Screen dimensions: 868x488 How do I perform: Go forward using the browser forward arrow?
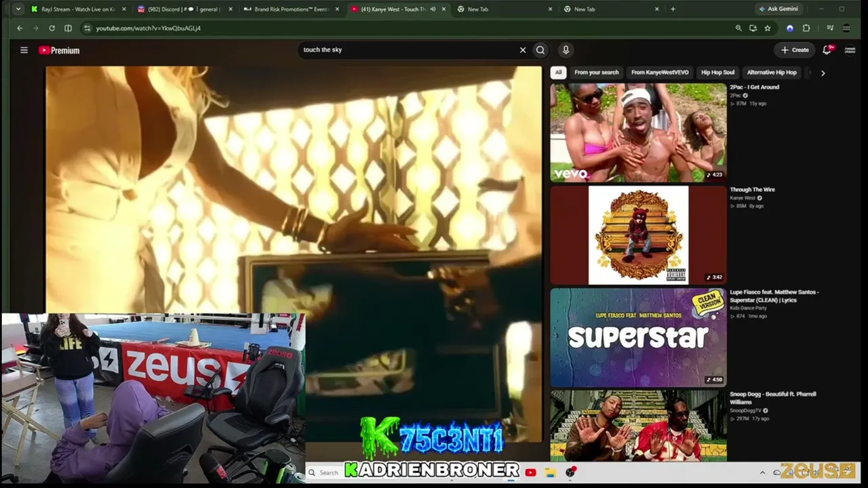click(x=35, y=28)
